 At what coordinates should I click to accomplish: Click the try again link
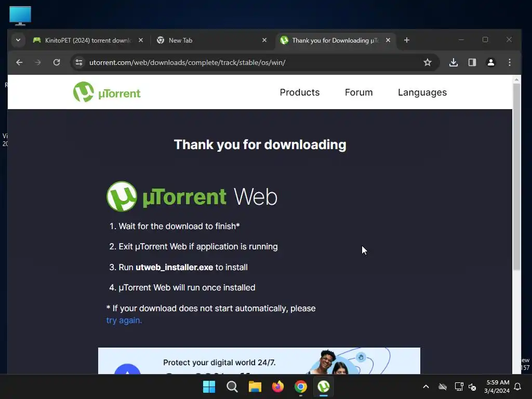pos(124,320)
